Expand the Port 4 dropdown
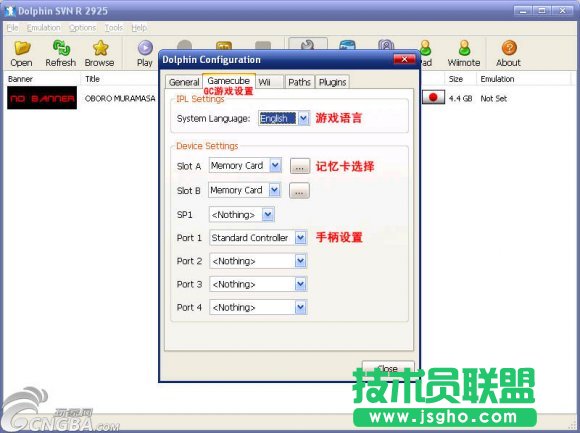Viewport: 580px width, 433px height. (x=301, y=307)
